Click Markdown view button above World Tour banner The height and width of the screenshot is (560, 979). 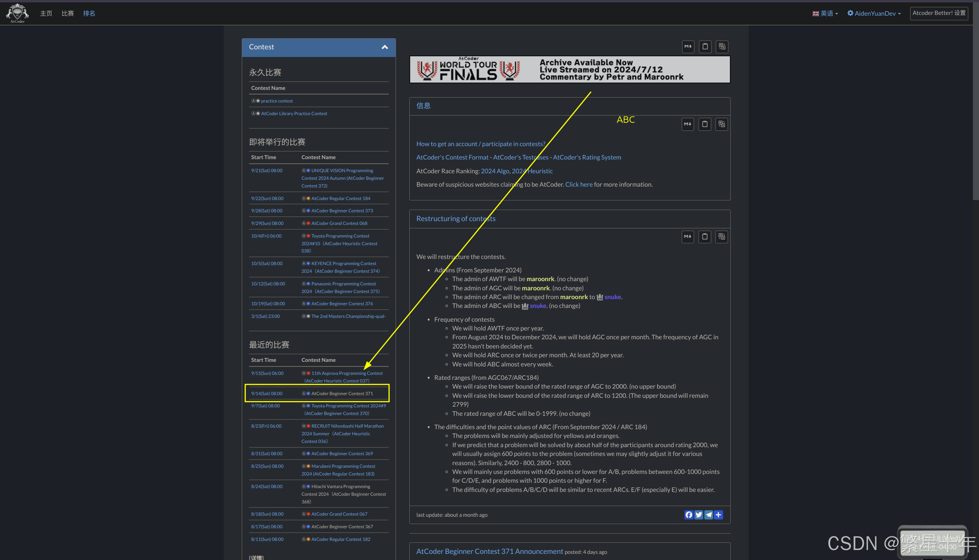click(688, 47)
